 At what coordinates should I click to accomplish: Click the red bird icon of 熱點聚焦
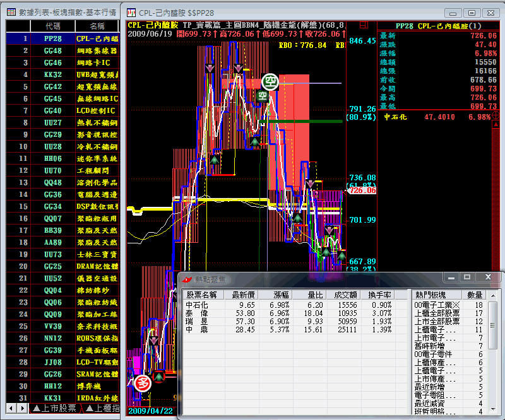(x=187, y=279)
